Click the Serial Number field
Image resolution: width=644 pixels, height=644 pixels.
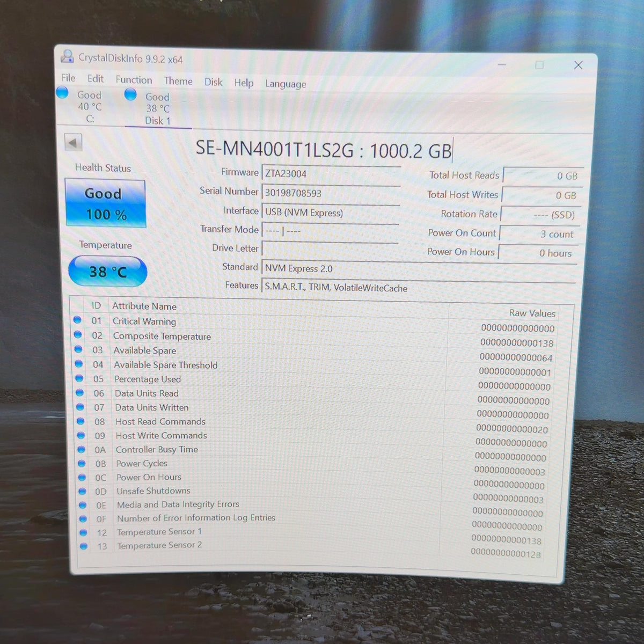pyautogui.click(x=331, y=193)
